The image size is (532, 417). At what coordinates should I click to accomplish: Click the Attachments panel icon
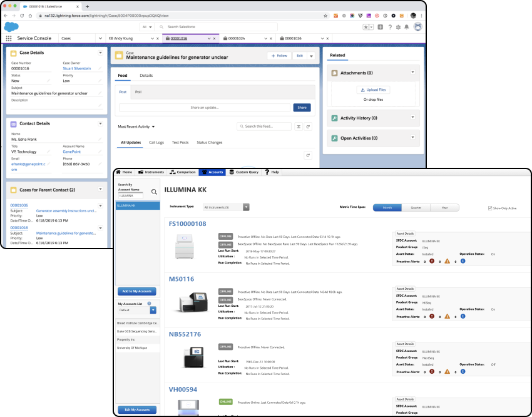click(x=334, y=73)
